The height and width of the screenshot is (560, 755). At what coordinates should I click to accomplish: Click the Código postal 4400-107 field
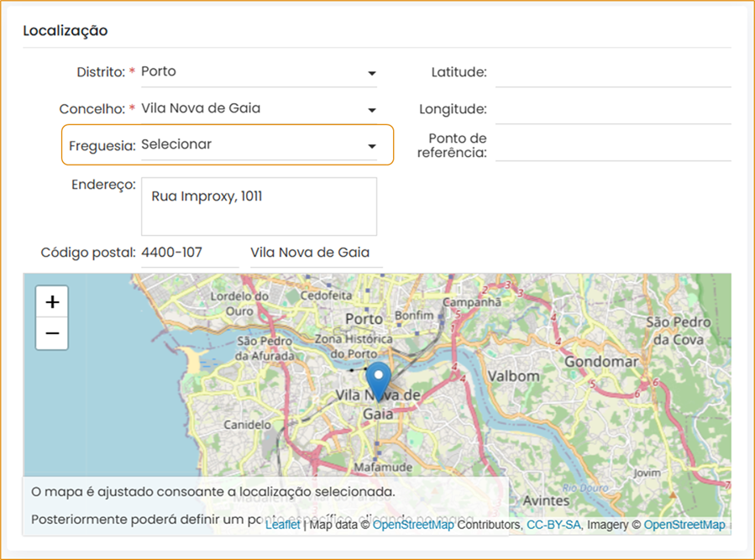(189, 253)
